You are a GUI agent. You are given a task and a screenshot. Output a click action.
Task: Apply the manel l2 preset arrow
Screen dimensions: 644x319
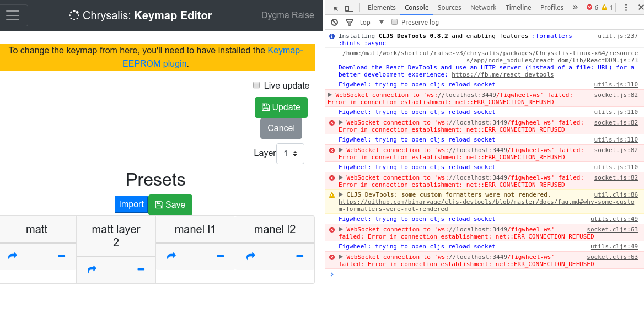tap(250, 256)
